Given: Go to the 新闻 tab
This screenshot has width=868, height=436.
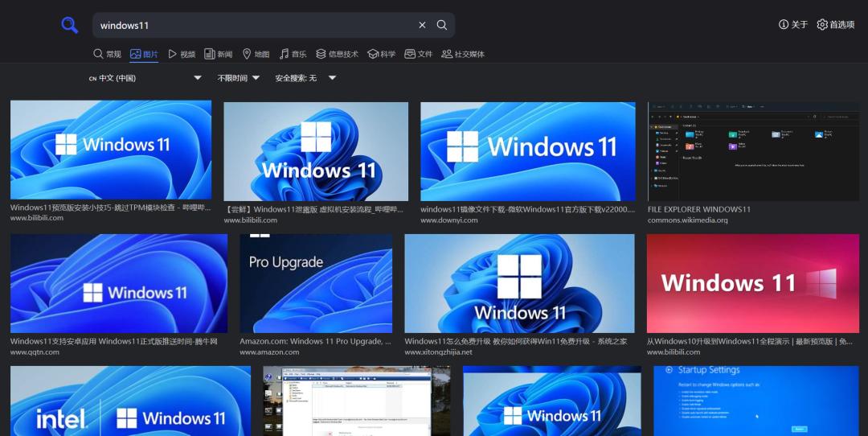Looking at the screenshot, I should (x=218, y=54).
